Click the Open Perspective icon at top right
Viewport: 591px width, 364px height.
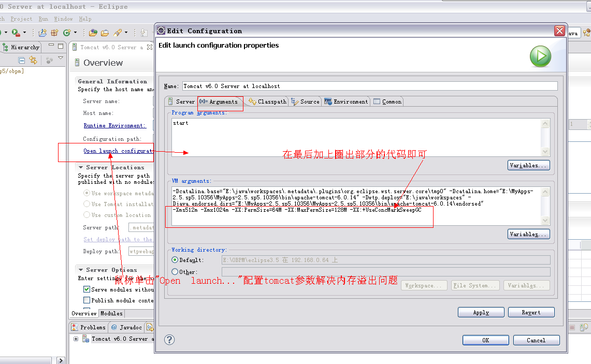pos(586,33)
